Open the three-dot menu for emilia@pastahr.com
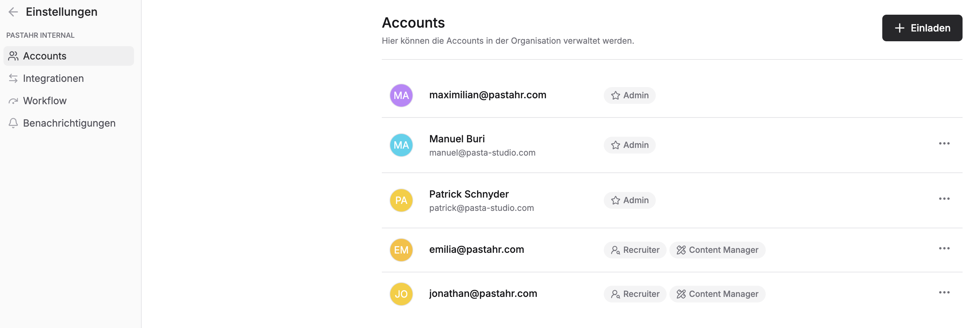Screen dimensions: 980x328 tap(944, 248)
